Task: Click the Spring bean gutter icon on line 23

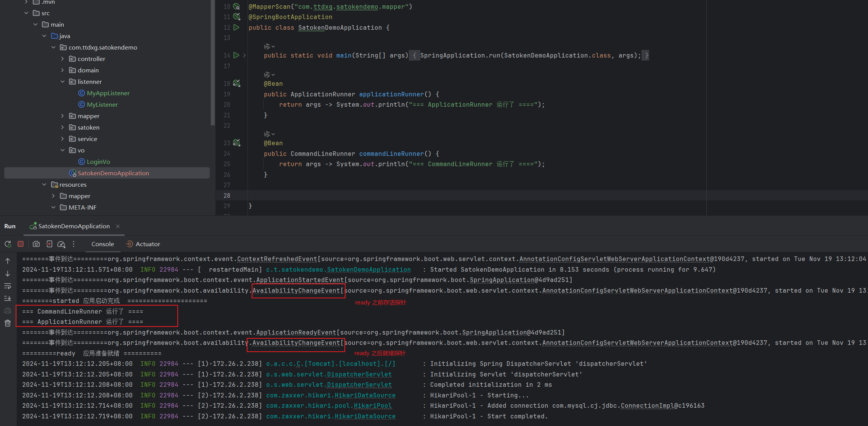Action: (237, 143)
